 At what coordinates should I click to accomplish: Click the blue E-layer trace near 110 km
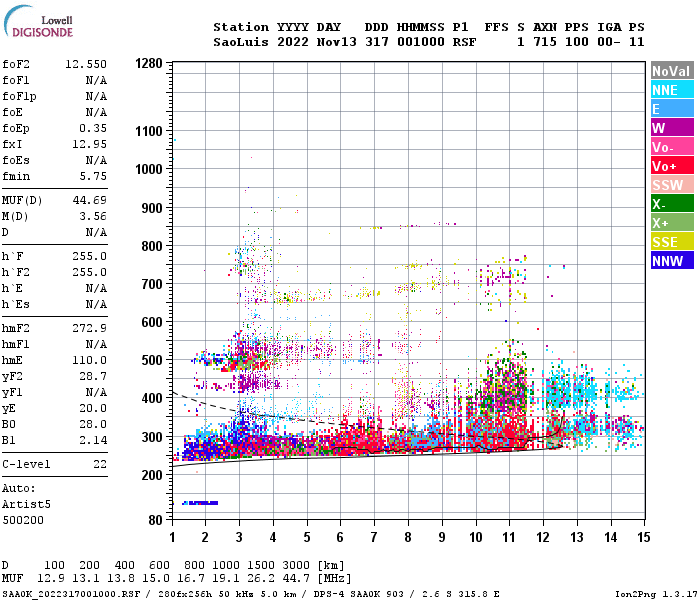pos(200,503)
